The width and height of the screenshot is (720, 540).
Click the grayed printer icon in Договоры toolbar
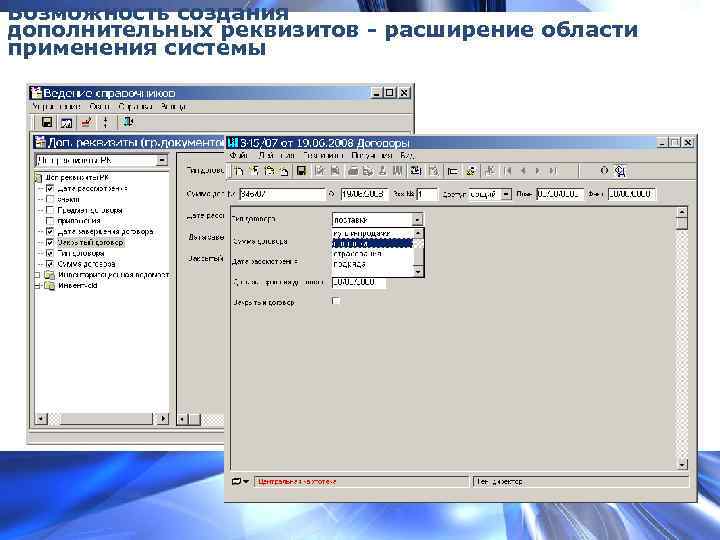click(x=353, y=171)
